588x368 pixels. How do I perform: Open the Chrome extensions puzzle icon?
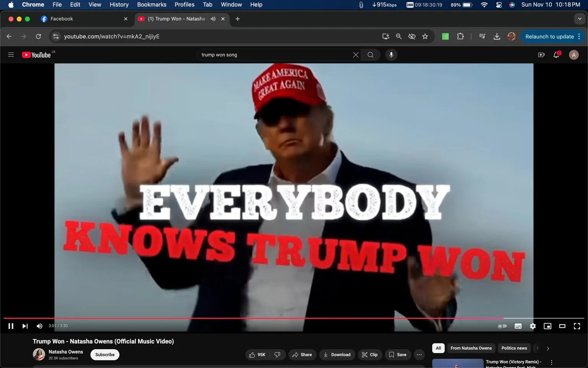(460, 36)
